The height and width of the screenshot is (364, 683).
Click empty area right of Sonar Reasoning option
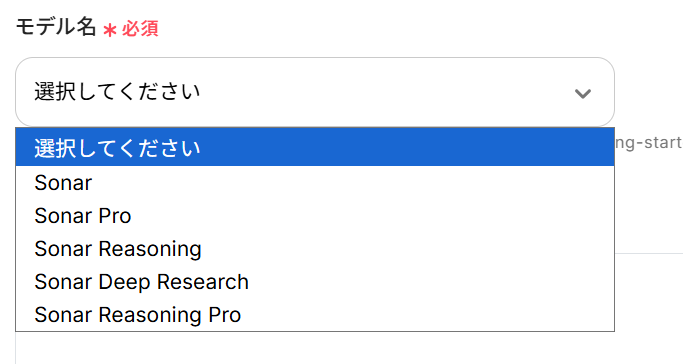408,249
